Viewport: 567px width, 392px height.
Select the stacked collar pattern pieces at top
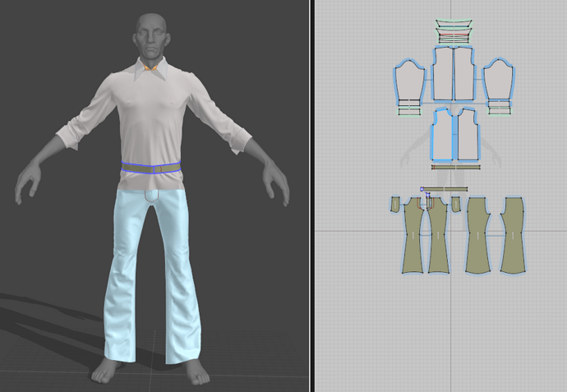pos(454,31)
